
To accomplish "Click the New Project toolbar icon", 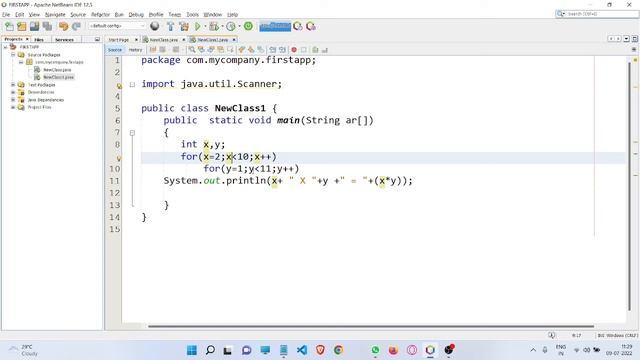I will 22,27.
